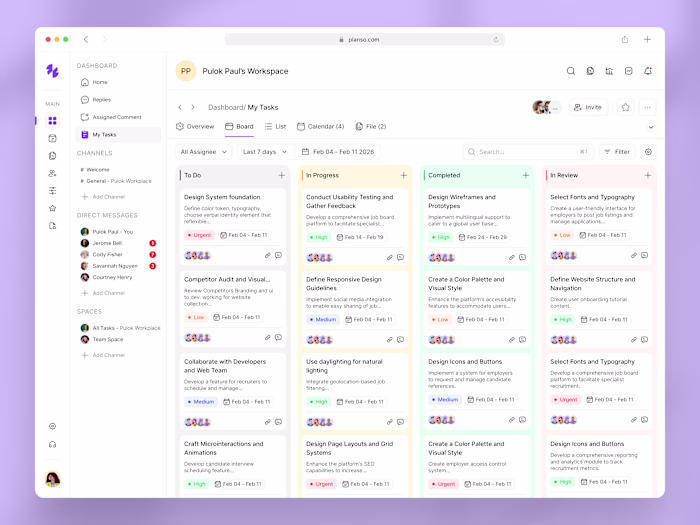
Task: Open Home in the dashboard sidebar
Action: click(118, 82)
